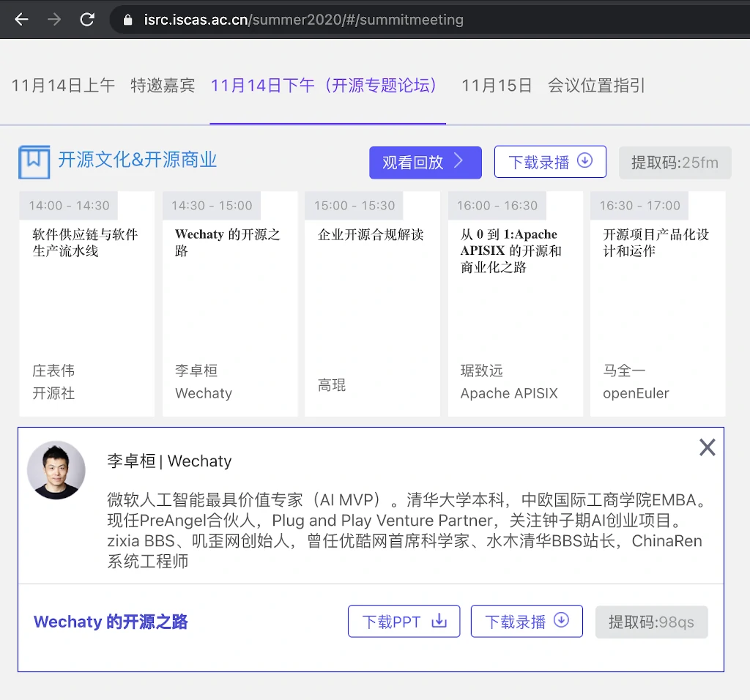Click the browser back arrow
750x700 pixels.
[x=21, y=20]
